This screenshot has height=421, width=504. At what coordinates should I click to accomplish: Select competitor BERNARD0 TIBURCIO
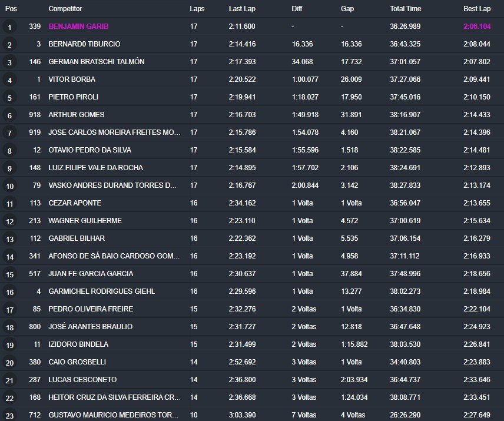pos(84,44)
